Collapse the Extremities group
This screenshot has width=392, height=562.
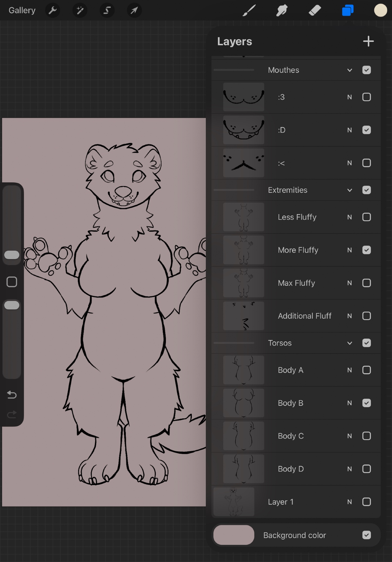350,190
